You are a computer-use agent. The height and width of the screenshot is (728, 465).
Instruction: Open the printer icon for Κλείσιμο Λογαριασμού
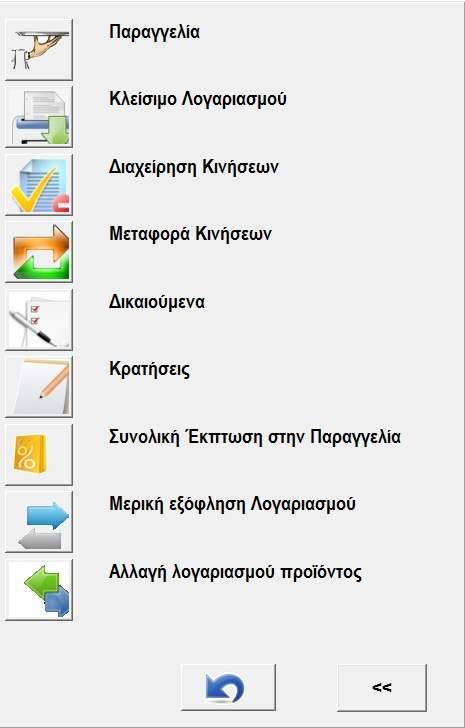39,117
